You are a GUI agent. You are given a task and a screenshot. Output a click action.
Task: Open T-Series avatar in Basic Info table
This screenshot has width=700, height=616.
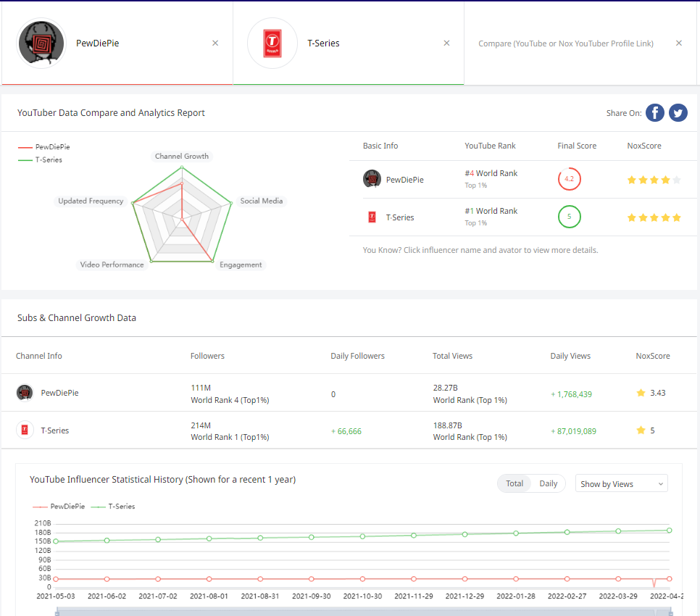click(x=372, y=217)
